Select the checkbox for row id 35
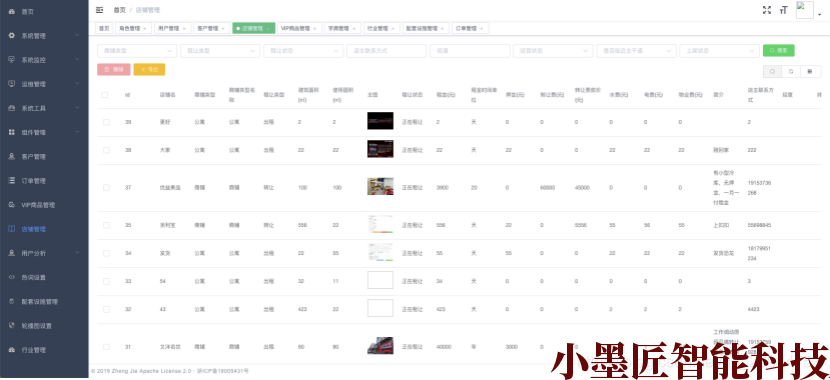The height and width of the screenshot is (380, 830). point(106,225)
